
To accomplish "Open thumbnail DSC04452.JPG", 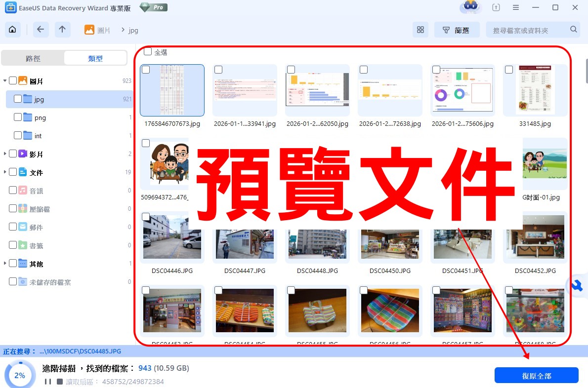I will click(x=535, y=236).
